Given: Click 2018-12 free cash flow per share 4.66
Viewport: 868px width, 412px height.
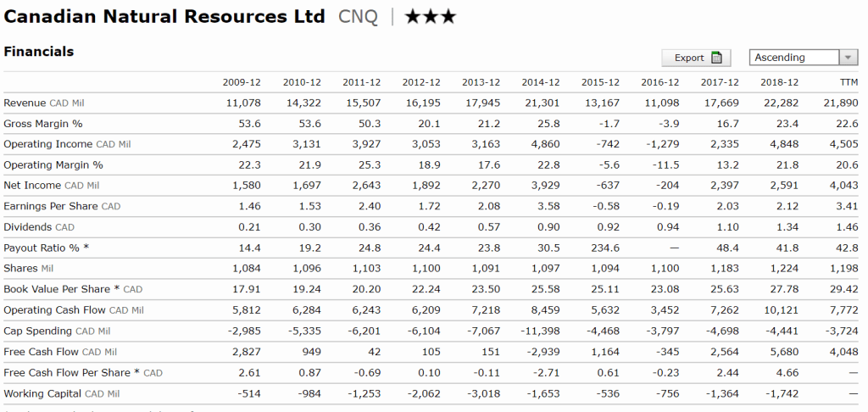Looking at the screenshot, I should pyautogui.click(x=787, y=373).
